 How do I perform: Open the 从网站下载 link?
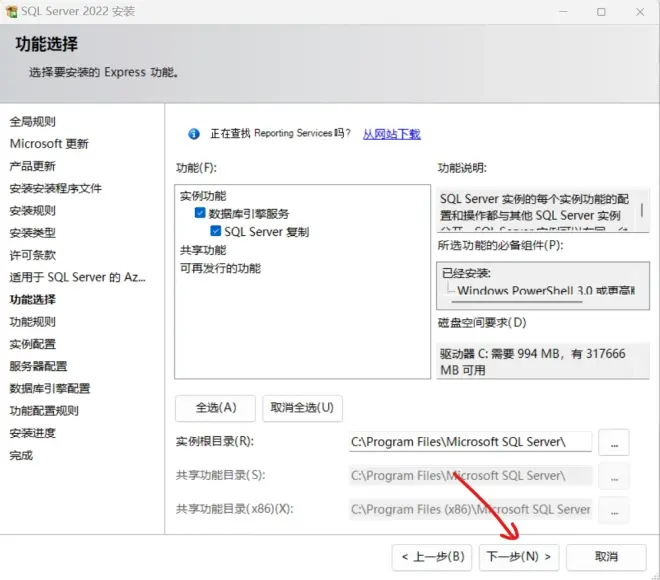pos(391,134)
